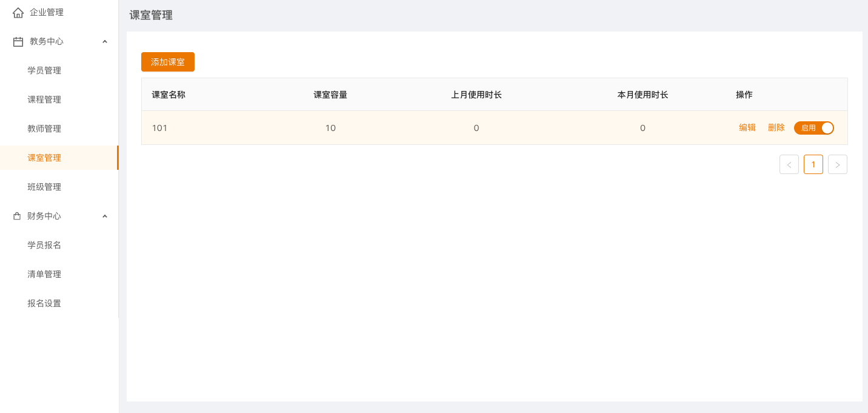
Task: Go to 清单管理 page
Action: (44, 275)
